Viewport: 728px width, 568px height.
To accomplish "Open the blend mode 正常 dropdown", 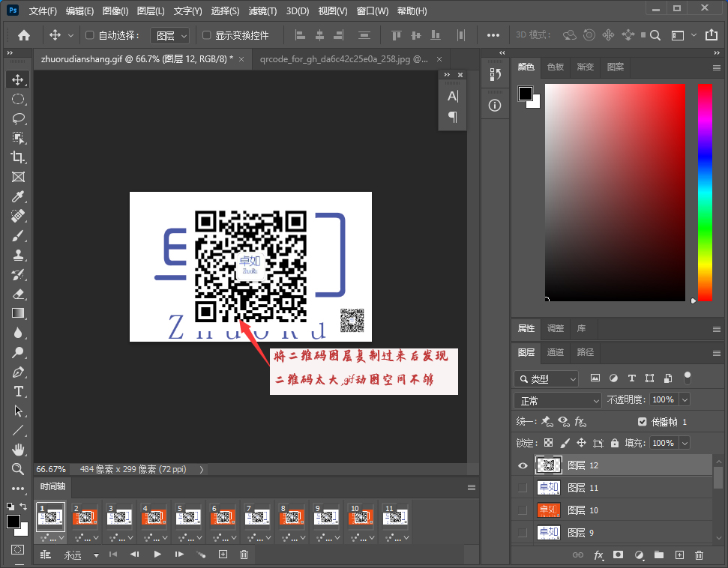I will (559, 400).
